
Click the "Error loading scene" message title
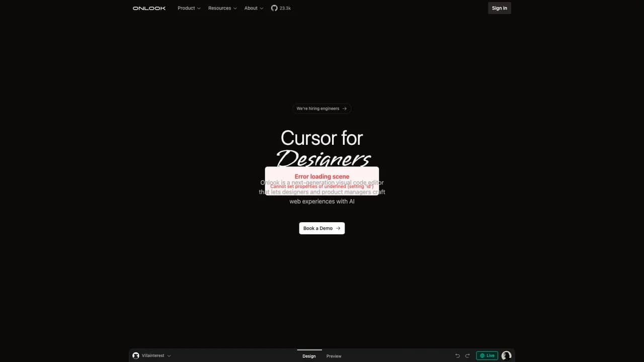(322, 176)
